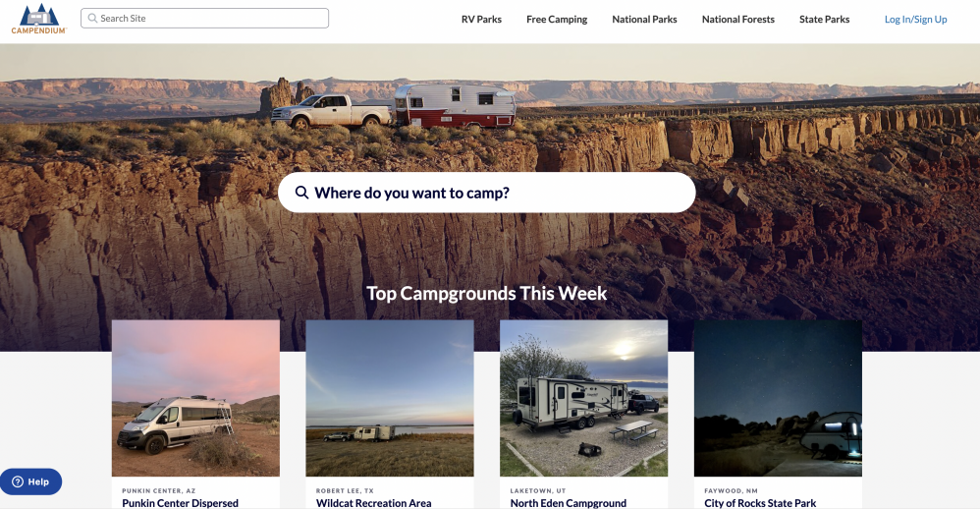The height and width of the screenshot is (509, 980).
Task: Open the North Eden Campground photo
Action: click(583, 398)
